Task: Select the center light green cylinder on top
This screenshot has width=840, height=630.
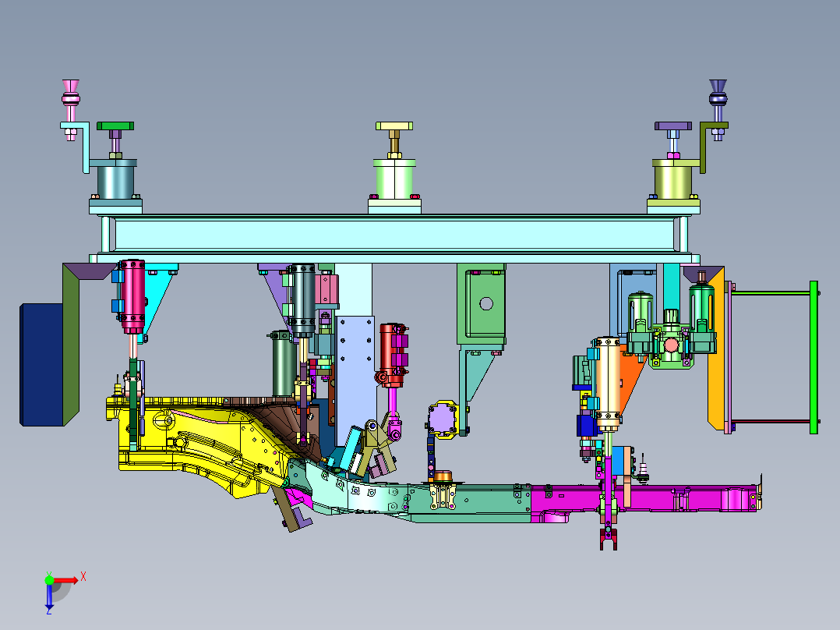Action: pyautogui.click(x=394, y=179)
